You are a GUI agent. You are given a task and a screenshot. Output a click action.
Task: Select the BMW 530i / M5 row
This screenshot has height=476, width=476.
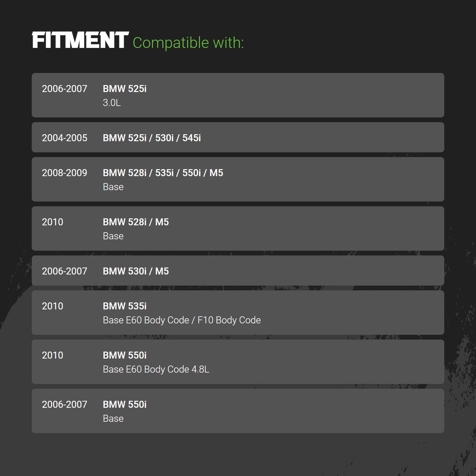tap(238, 270)
